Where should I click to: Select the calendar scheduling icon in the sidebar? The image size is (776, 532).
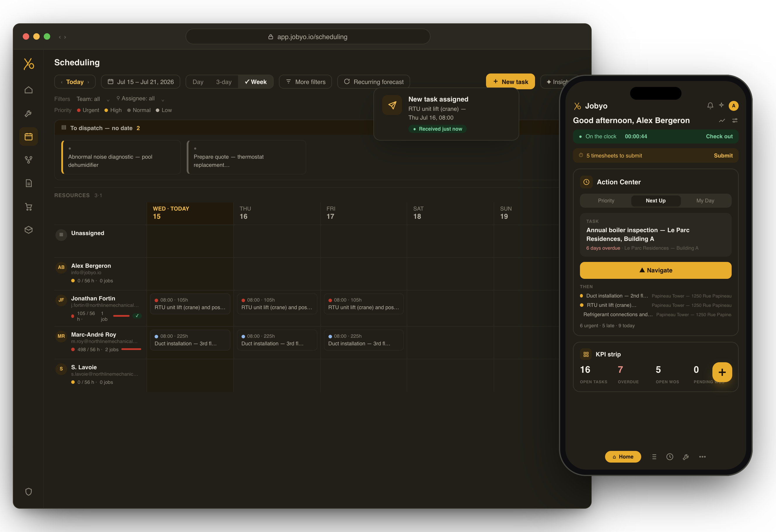click(x=28, y=136)
